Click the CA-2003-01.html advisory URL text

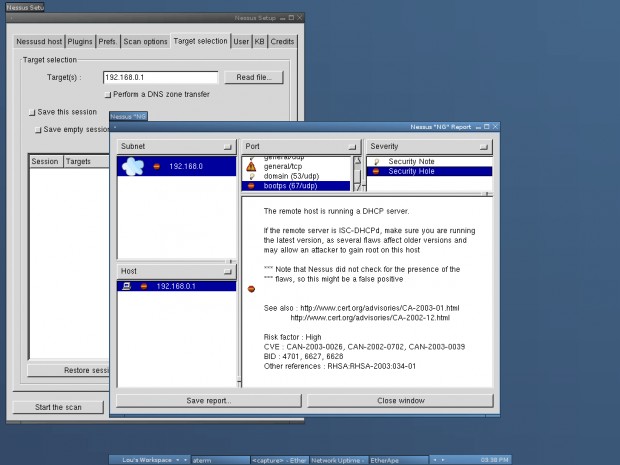(x=380, y=308)
